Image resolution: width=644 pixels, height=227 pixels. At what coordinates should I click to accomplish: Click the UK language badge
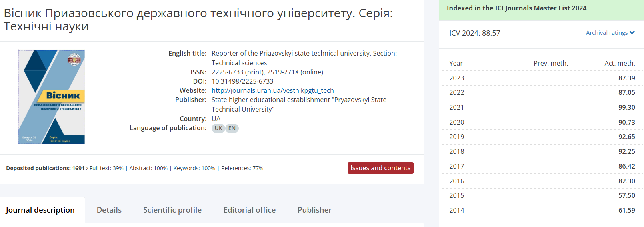[218, 128]
